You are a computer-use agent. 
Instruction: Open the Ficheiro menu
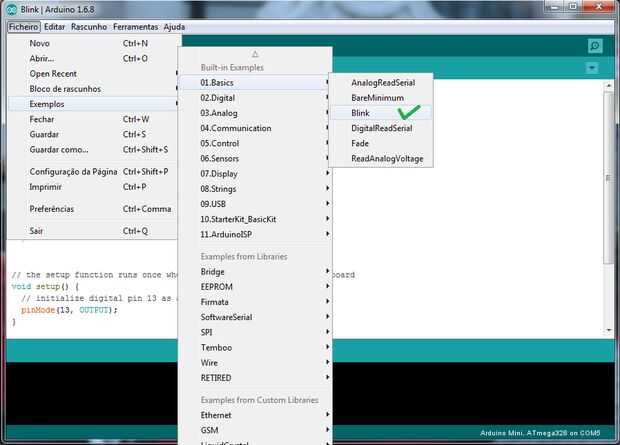click(x=24, y=27)
